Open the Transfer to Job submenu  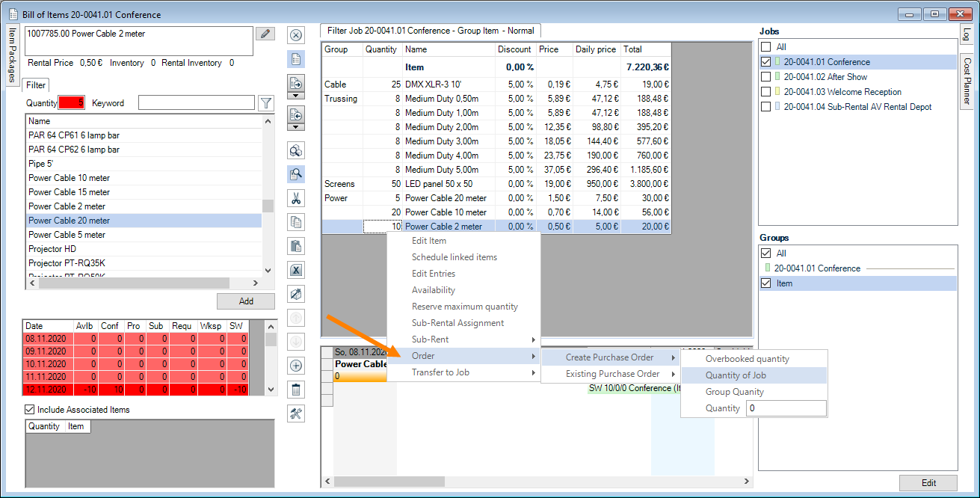coord(463,372)
